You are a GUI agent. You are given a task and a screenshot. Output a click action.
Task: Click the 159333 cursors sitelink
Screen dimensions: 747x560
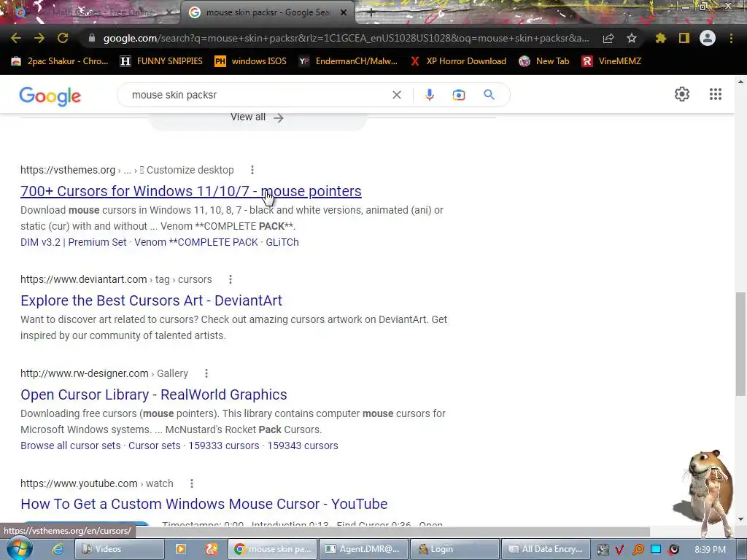coord(224,446)
